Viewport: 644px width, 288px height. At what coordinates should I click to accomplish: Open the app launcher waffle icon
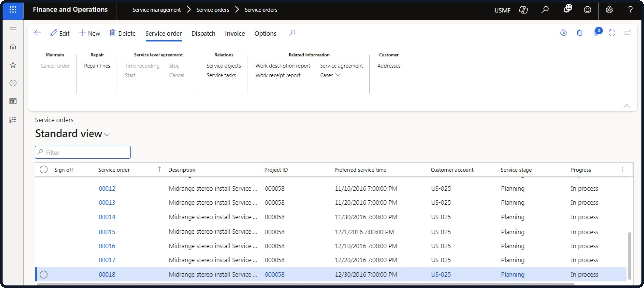(13, 10)
